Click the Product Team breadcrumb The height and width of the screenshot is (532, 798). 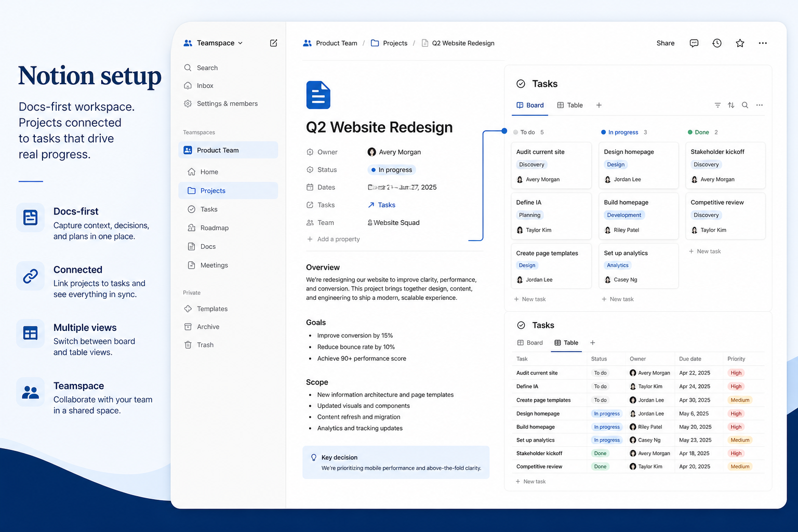click(x=330, y=43)
